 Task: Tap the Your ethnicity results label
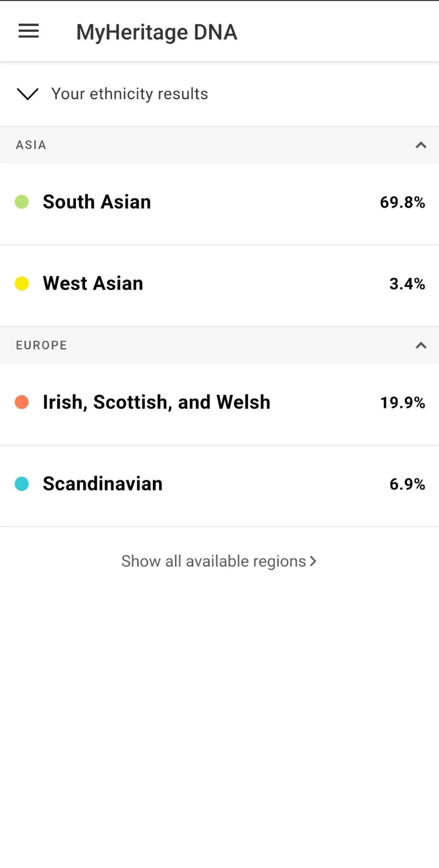coord(130,94)
